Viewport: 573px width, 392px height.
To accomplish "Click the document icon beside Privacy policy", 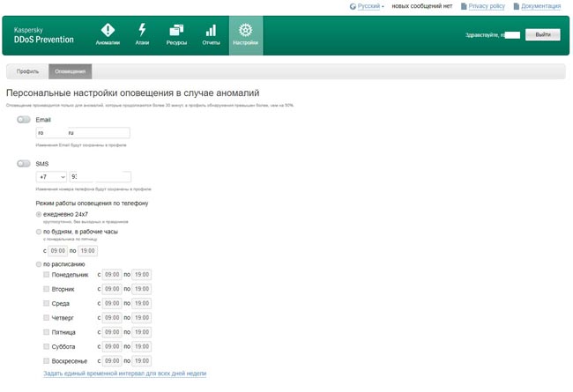I will (x=464, y=6).
